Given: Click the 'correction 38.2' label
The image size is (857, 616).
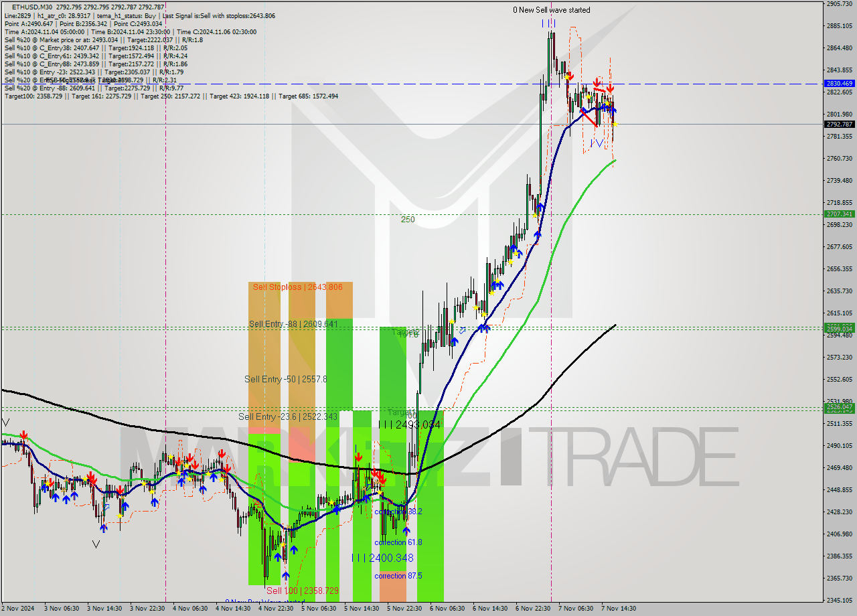Looking at the screenshot, I should 398,511.
